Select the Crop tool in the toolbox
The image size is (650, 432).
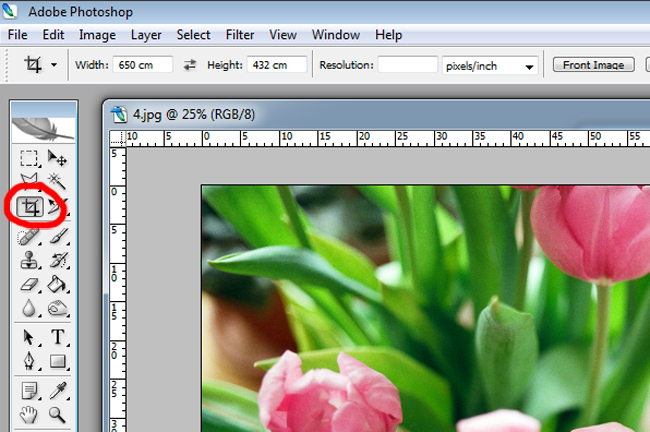click(31, 207)
